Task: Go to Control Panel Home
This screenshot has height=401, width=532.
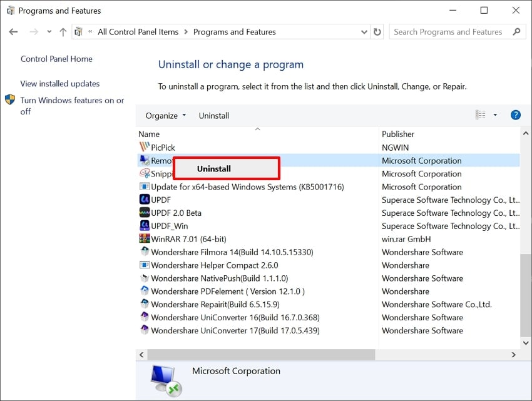Action: pyautogui.click(x=56, y=58)
